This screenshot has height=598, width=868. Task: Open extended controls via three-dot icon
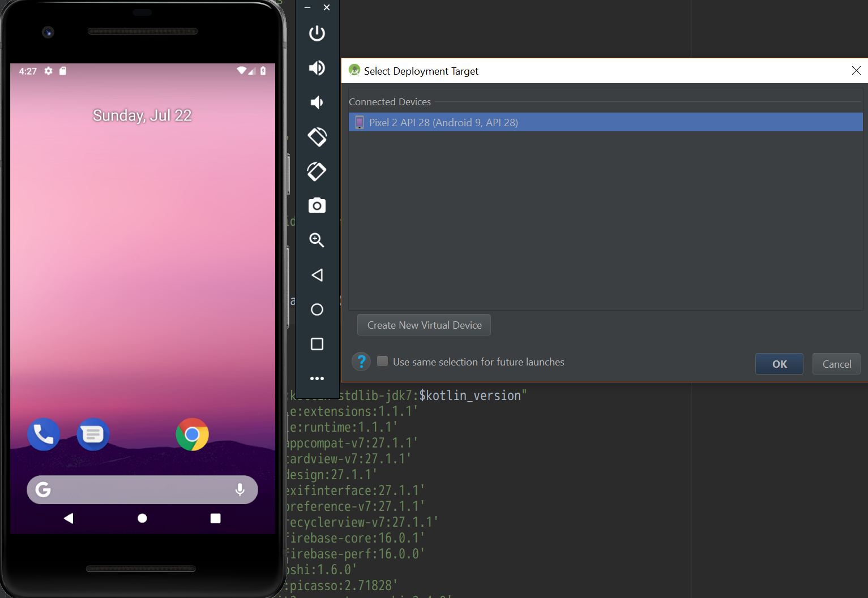(x=317, y=378)
